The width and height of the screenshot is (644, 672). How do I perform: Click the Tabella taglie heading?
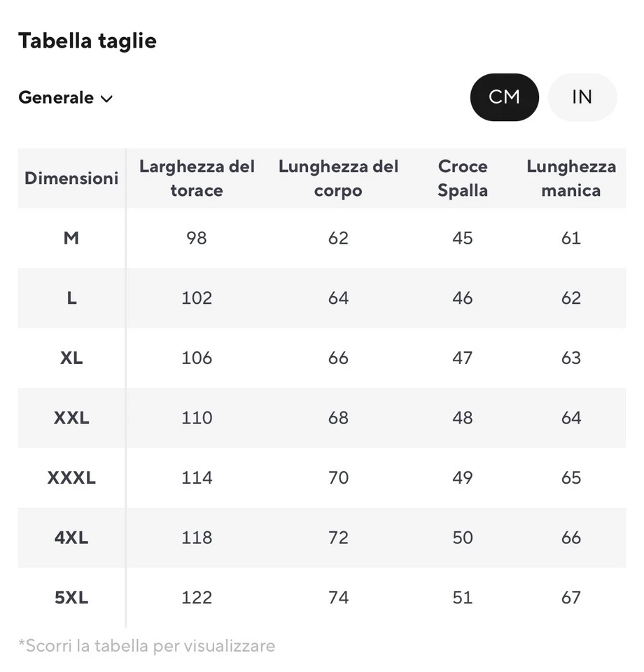coord(87,41)
